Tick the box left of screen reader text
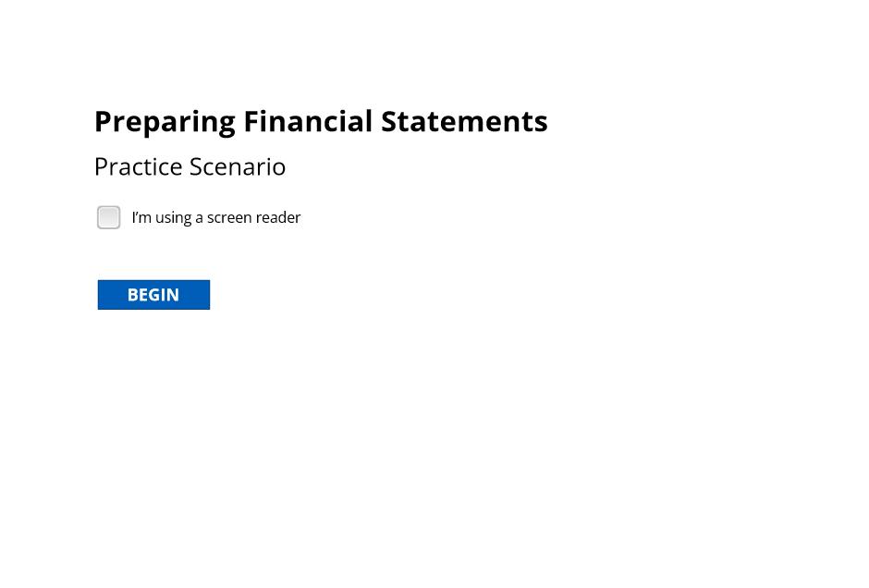 click(109, 217)
